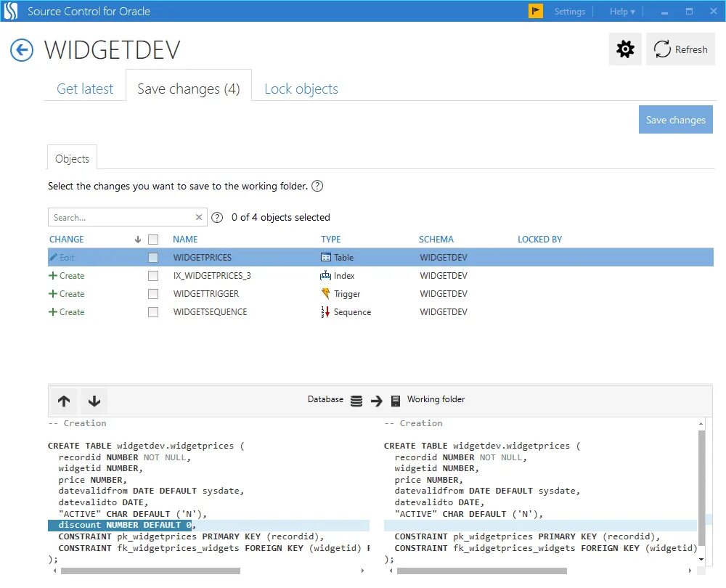This screenshot has height=588, width=726.
Task: Open options with the gear icon
Action: (x=625, y=49)
